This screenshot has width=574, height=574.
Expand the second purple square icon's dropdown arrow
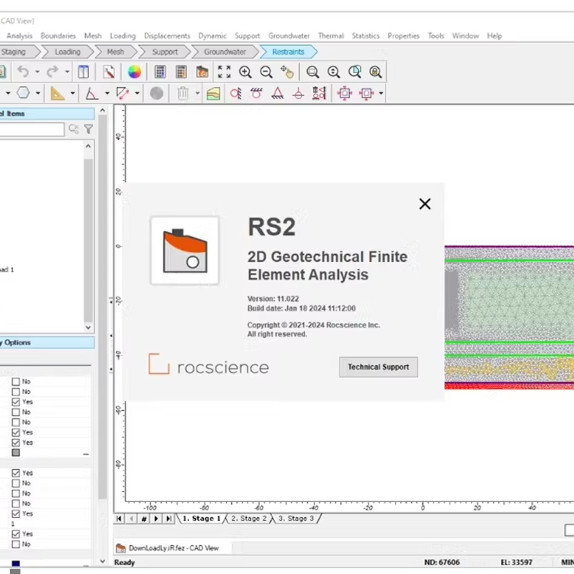(381, 93)
